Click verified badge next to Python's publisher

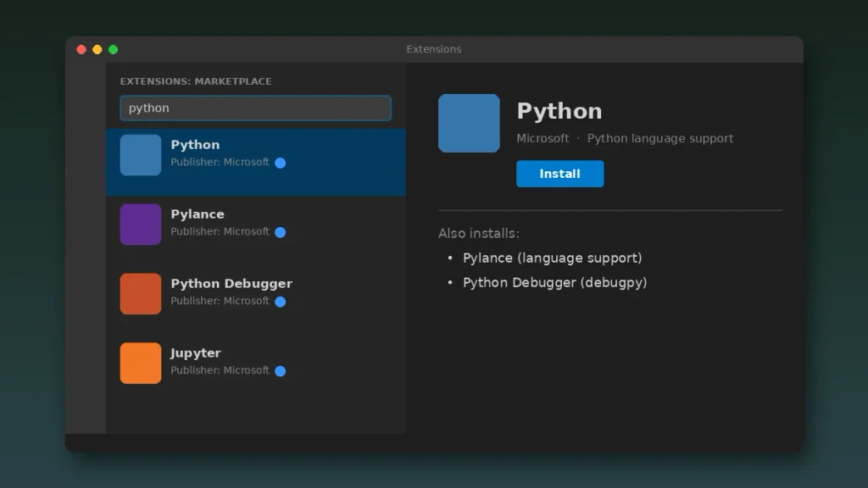[x=280, y=163]
